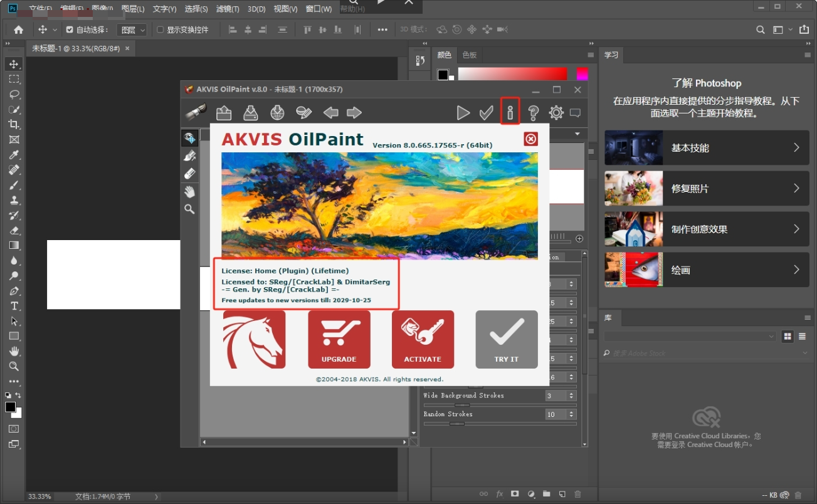This screenshot has height=504, width=817.
Task: Expand the 基本技能 tutorial chevron
Action: click(796, 148)
